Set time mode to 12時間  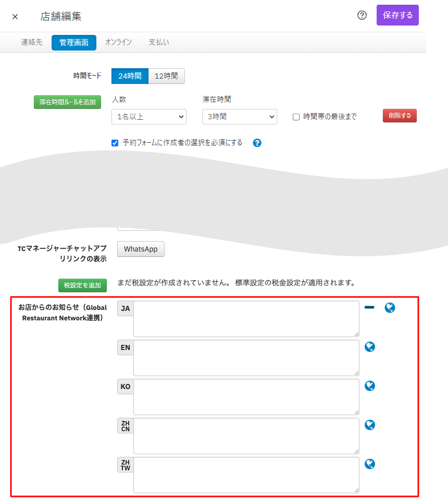166,76
